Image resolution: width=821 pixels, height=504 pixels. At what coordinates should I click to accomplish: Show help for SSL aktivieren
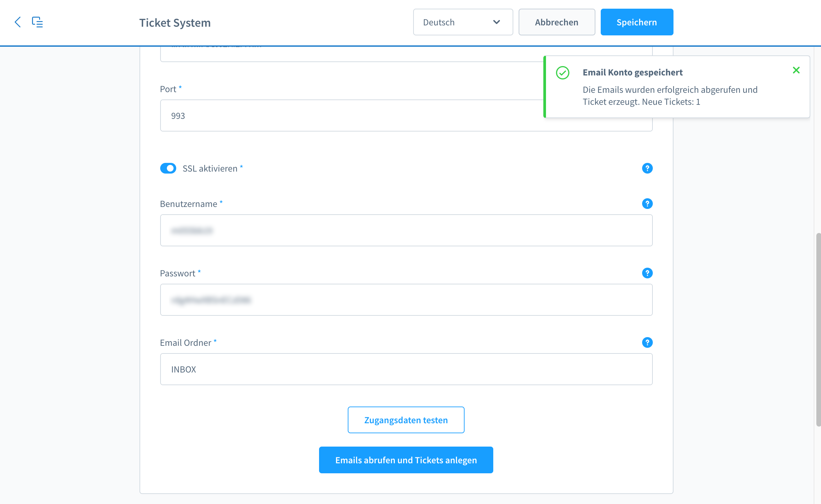(647, 168)
